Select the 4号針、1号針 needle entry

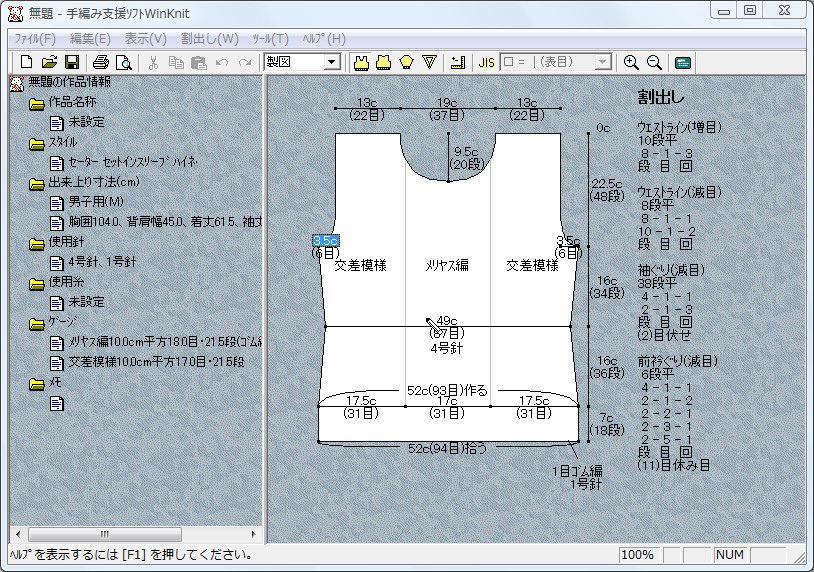pos(102,262)
